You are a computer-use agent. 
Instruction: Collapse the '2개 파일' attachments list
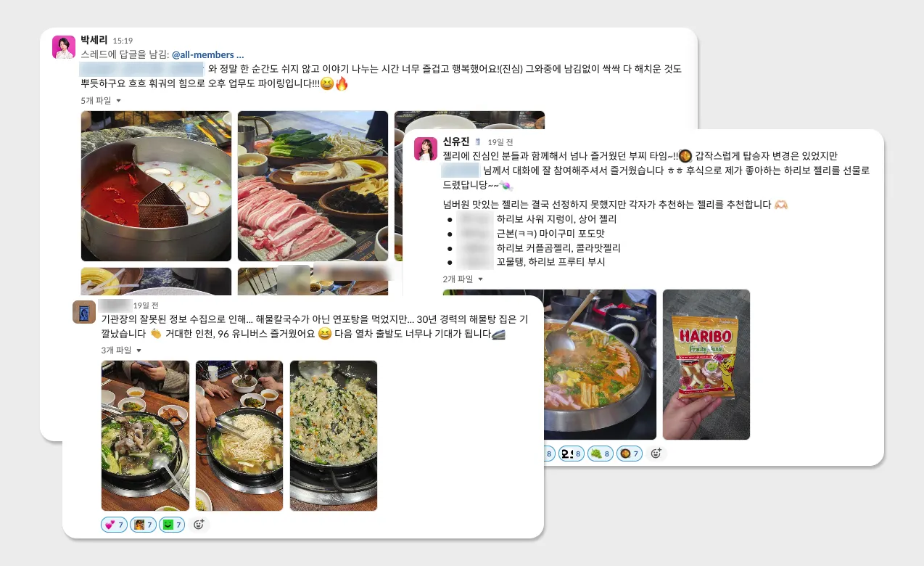(x=463, y=279)
